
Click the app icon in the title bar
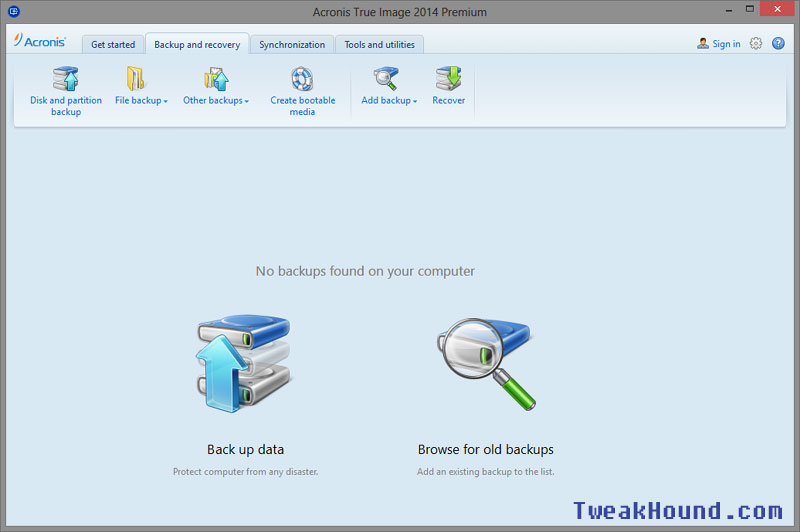pos(14,11)
